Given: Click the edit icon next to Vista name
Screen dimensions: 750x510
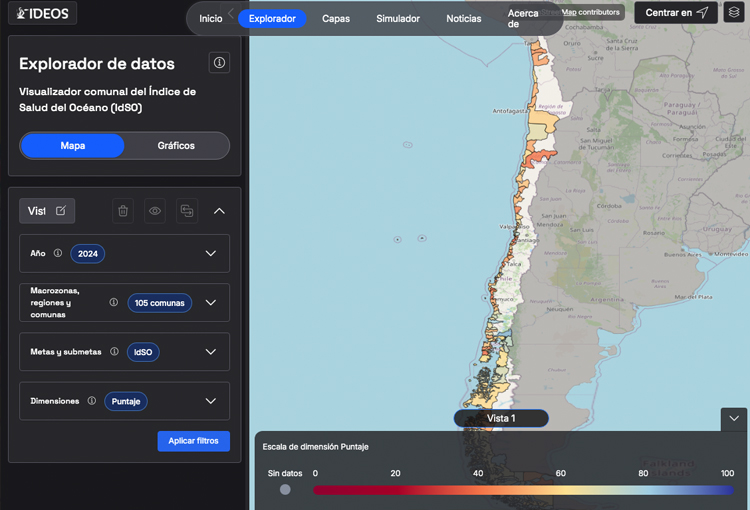Looking at the screenshot, I should [x=61, y=211].
